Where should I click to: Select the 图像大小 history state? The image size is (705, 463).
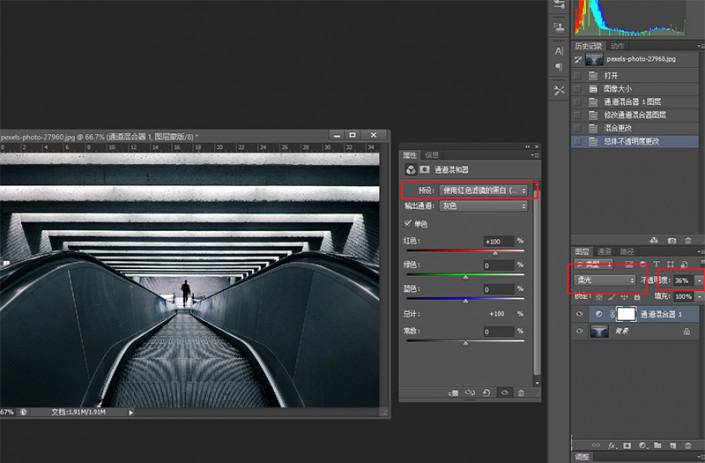point(616,88)
